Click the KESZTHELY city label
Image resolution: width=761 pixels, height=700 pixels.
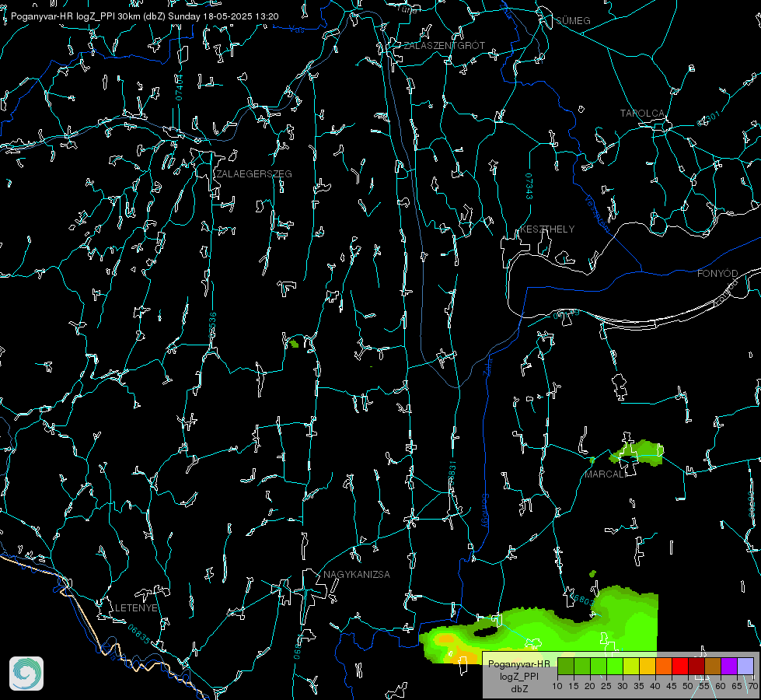547,229
